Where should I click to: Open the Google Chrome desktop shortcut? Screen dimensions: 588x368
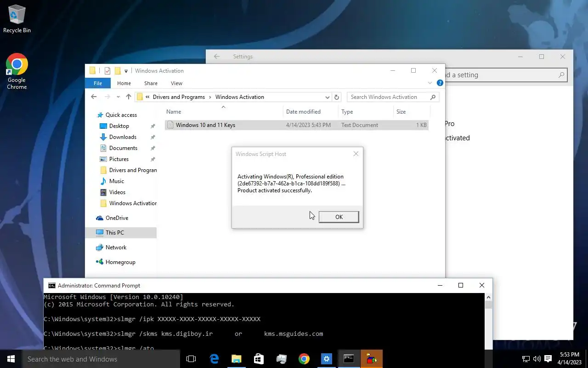click(x=17, y=71)
